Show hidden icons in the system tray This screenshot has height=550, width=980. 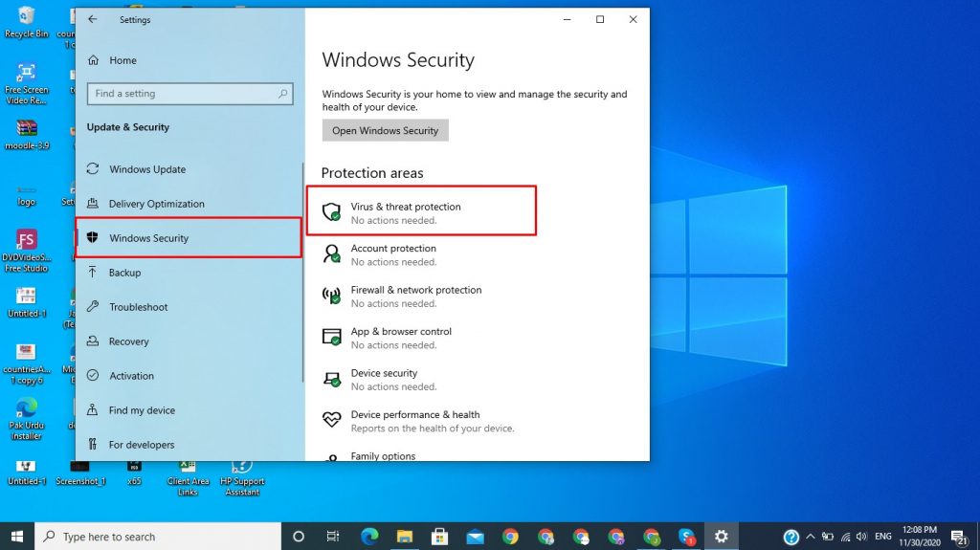click(x=811, y=537)
